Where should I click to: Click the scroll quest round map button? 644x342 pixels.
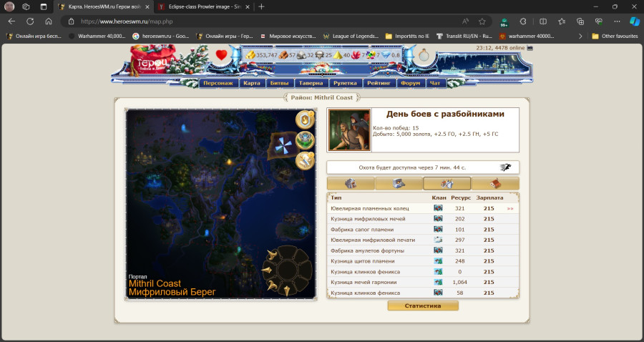coord(305,161)
